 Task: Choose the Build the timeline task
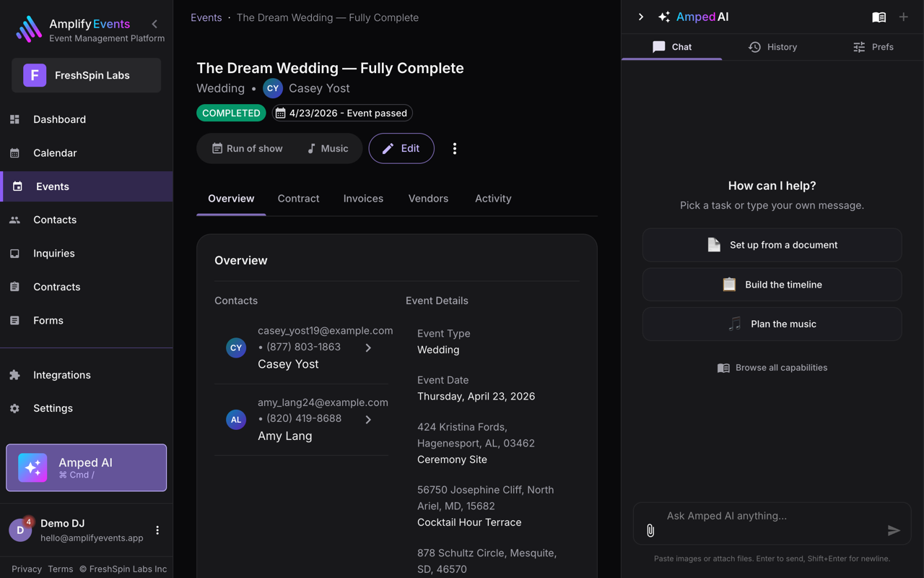pyautogui.click(x=772, y=285)
